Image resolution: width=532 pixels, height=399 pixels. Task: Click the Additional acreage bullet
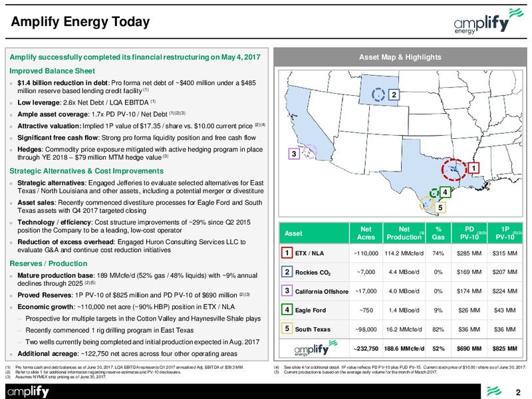[127, 354]
